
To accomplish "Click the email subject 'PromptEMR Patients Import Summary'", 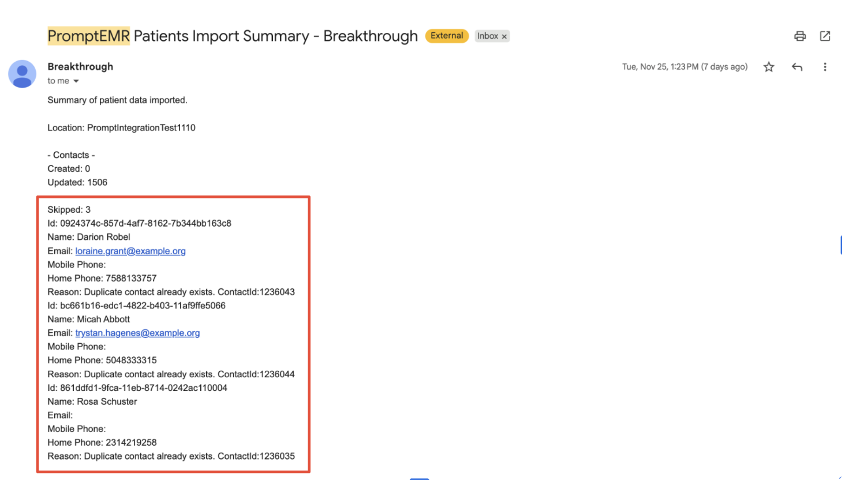I will [x=178, y=36].
